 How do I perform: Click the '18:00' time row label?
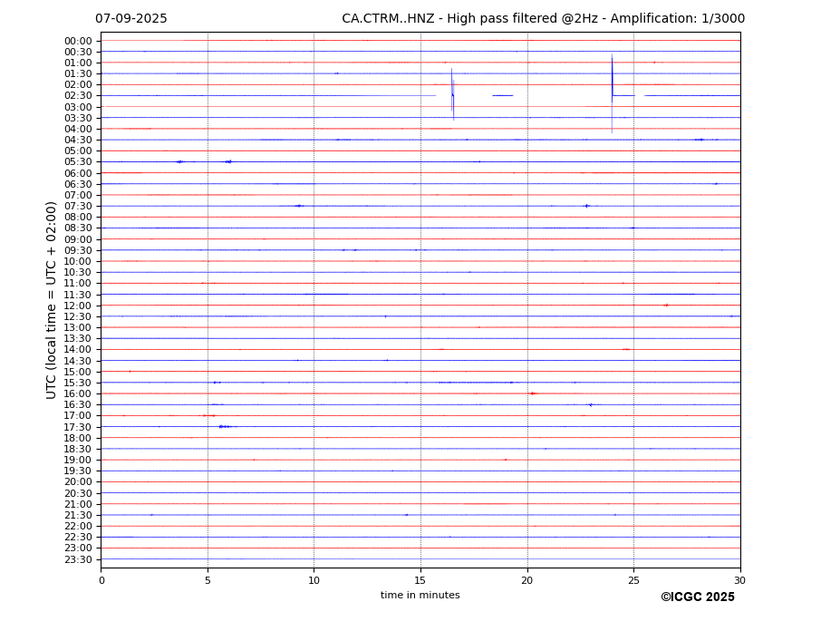(x=78, y=438)
